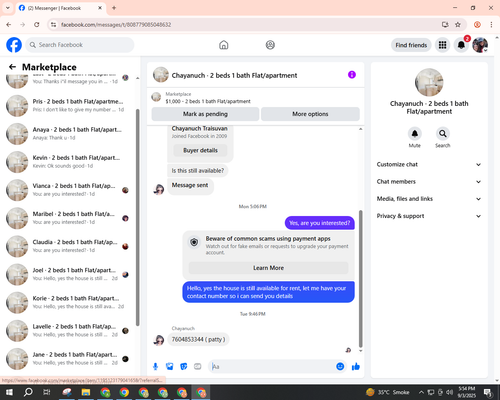
Task: Click the chat messages scrollbar
Action: 360,279
